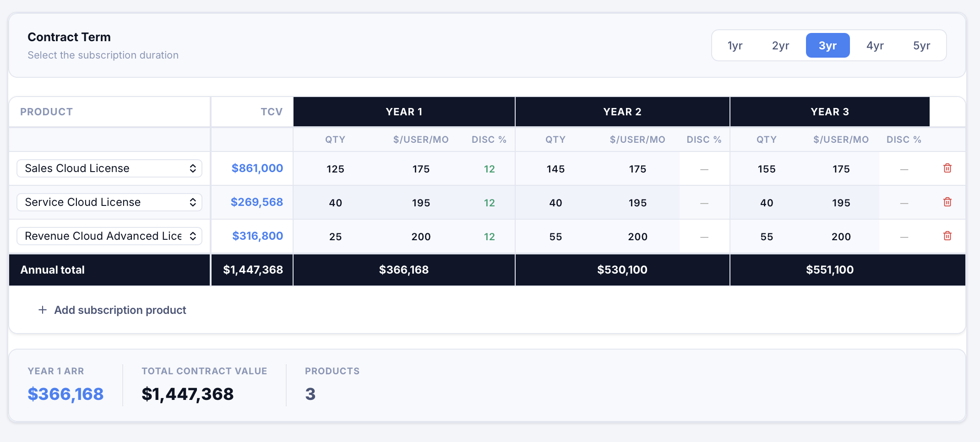
Task: Edit Service Cloud Year 2 price 195
Action: (x=637, y=203)
